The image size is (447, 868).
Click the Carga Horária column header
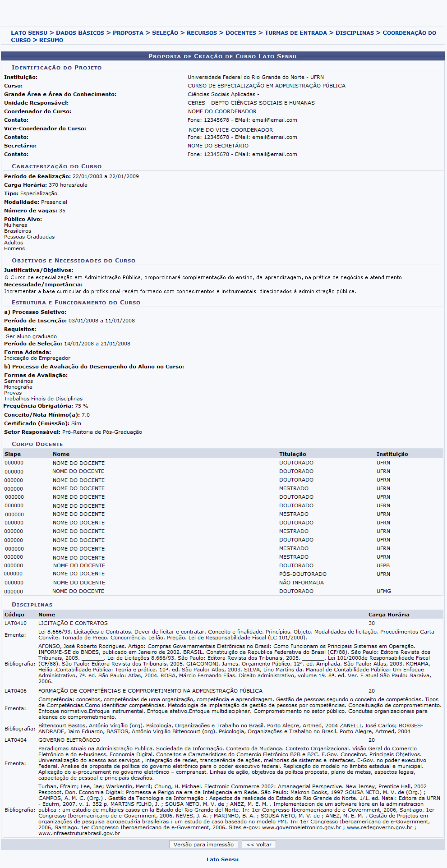388,615
